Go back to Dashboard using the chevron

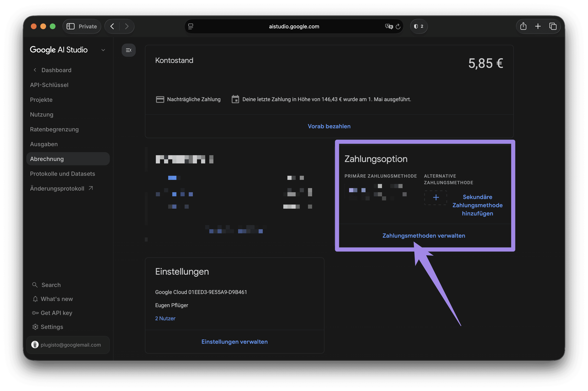35,70
